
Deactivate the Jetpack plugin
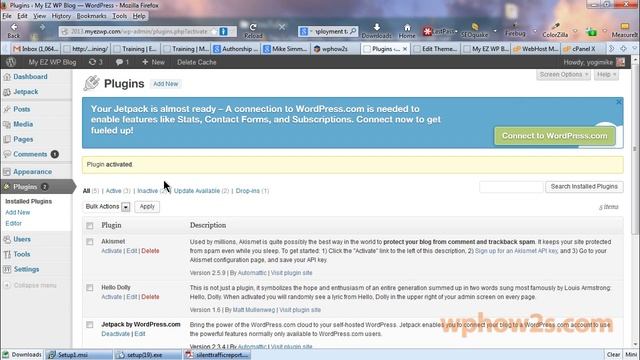pyautogui.click(x=116, y=334)
